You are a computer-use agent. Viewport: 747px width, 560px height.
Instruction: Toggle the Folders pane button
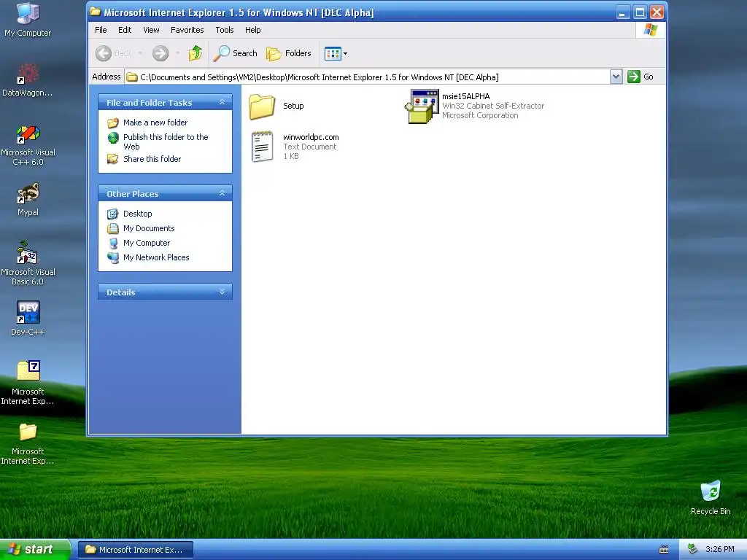coord(288,53)
